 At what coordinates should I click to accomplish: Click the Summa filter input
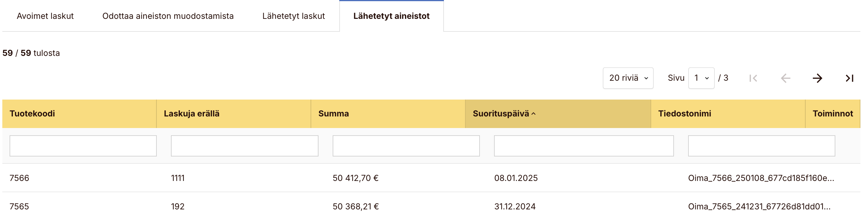coord(406,146)
